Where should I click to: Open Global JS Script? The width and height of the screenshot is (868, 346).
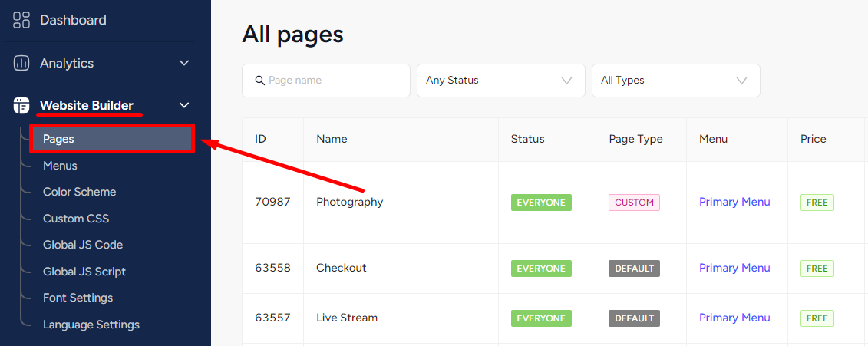[x=84, y=272]
